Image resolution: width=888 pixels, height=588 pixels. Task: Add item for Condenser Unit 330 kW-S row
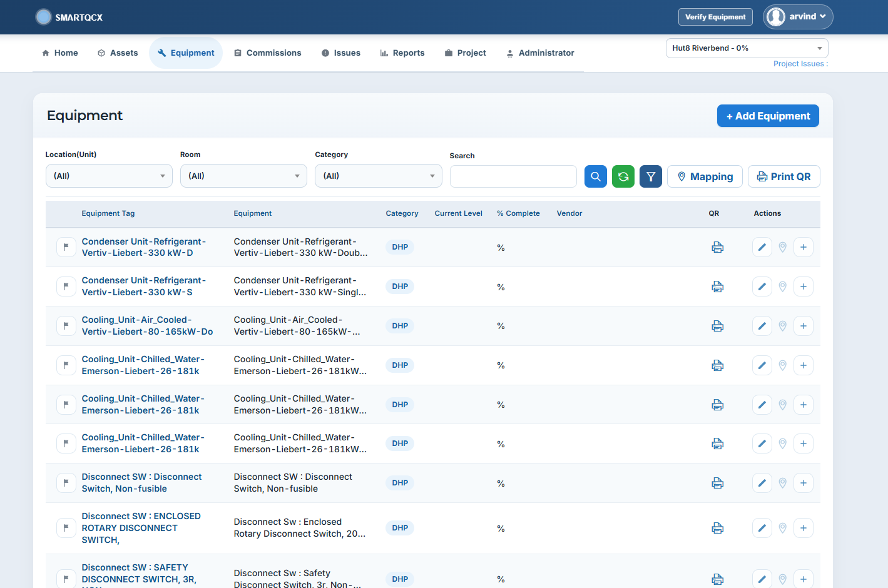click(804, 286)
